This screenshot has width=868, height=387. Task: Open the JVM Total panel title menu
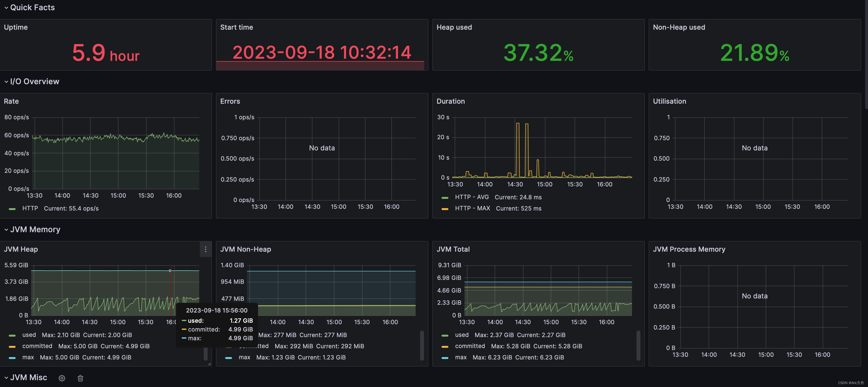453,249
